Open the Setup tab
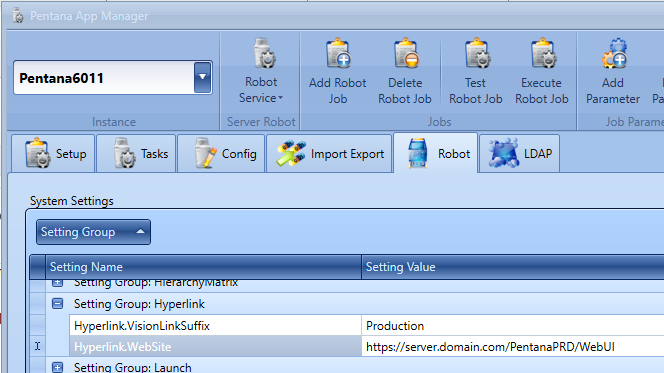Screen dimensions: 664x373 coord(53,154)
